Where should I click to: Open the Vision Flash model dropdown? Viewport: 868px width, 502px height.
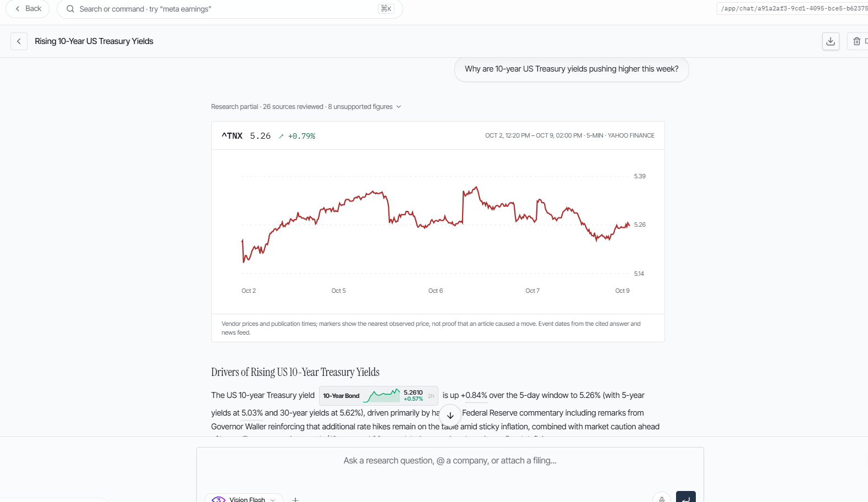pyautogui.click(x=244, y=499)
